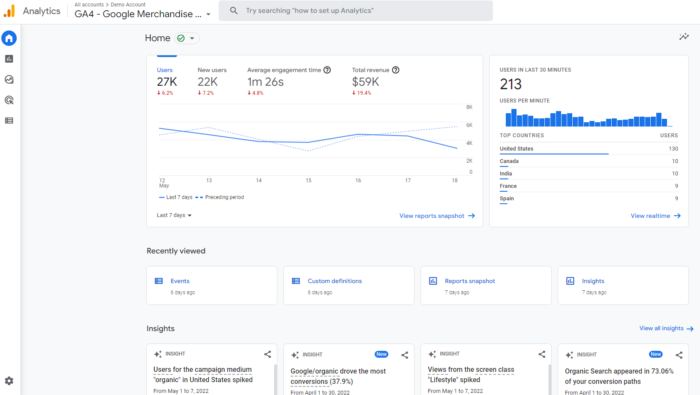Open the Events recently viewed link
700x395 pixels.
(x=180, y=281)
